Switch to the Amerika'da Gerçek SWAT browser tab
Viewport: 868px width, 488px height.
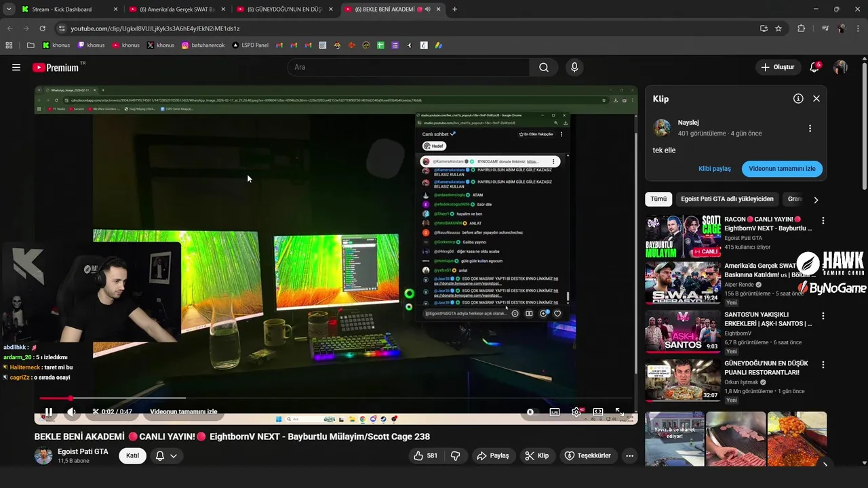pos(177,9)
